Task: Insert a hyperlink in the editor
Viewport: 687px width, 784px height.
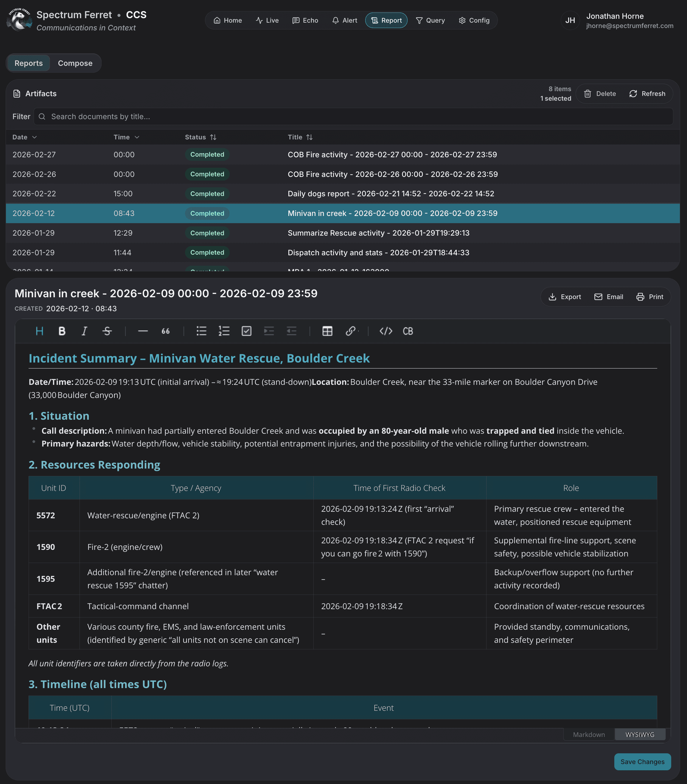Action: 351,331
